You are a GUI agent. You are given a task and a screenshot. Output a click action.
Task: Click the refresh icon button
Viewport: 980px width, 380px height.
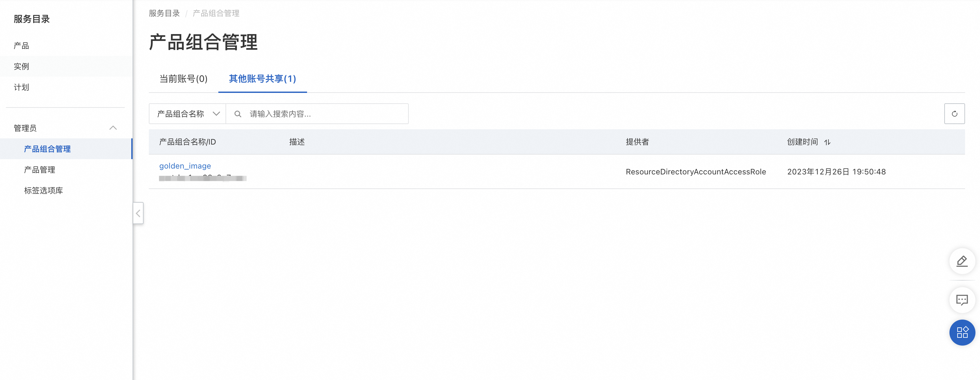click(x=954, y=114)
